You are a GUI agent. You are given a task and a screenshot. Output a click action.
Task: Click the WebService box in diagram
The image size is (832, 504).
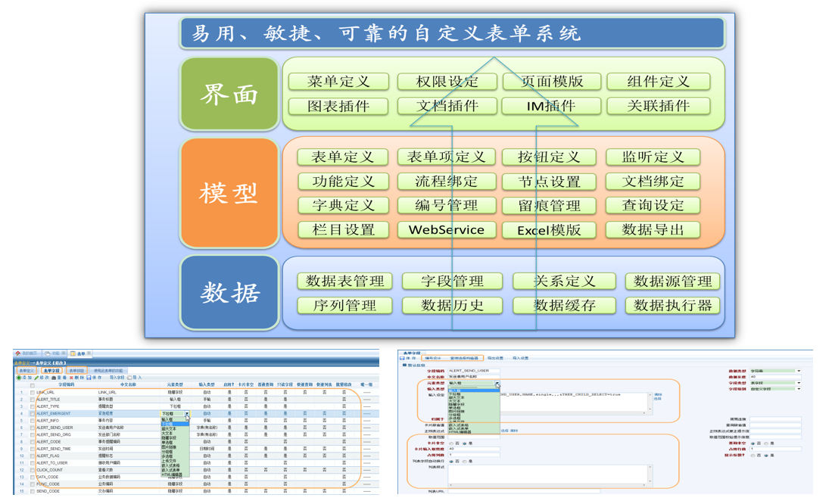click(446, 230)
